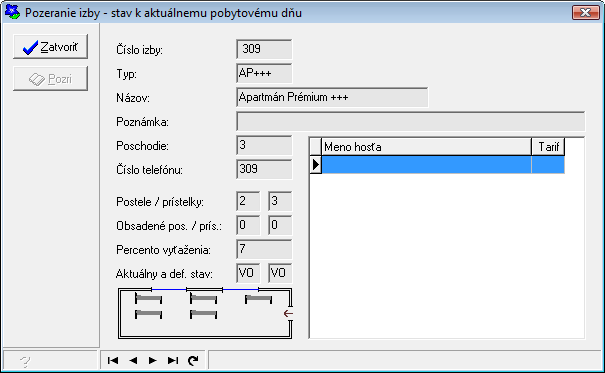Click the empty Poznámka field
Image resolution: width=605 pixels, height=373 pixels.
coord(411,122)
